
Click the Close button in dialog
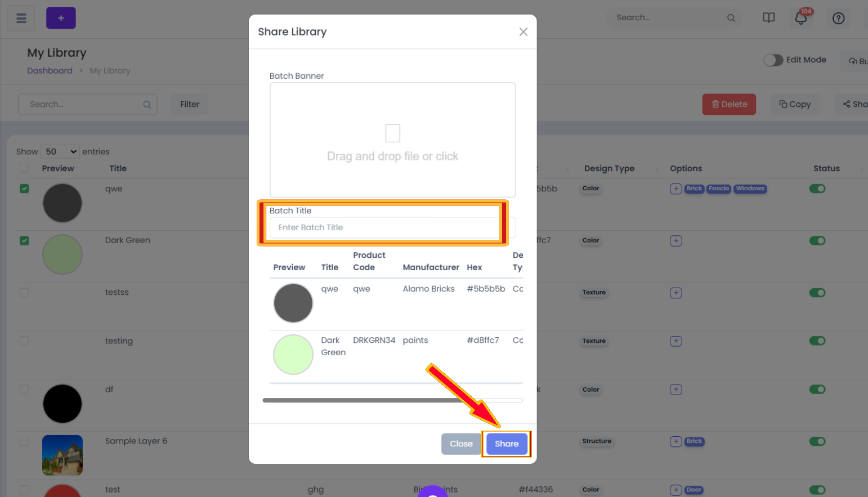[461, 444]
